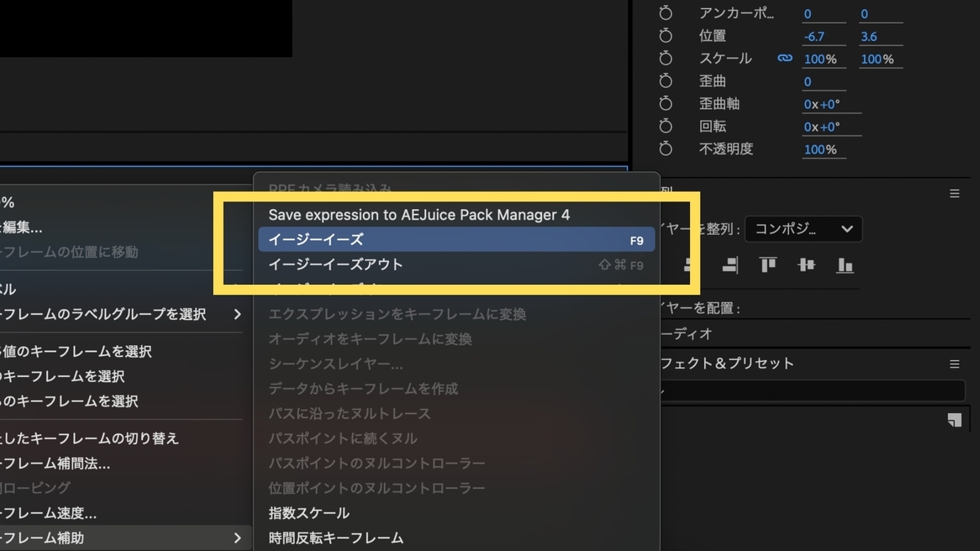This screenshot has width=980, height=551.
Task: Click the 位置 property label
Action: click(x=712, y=36)
